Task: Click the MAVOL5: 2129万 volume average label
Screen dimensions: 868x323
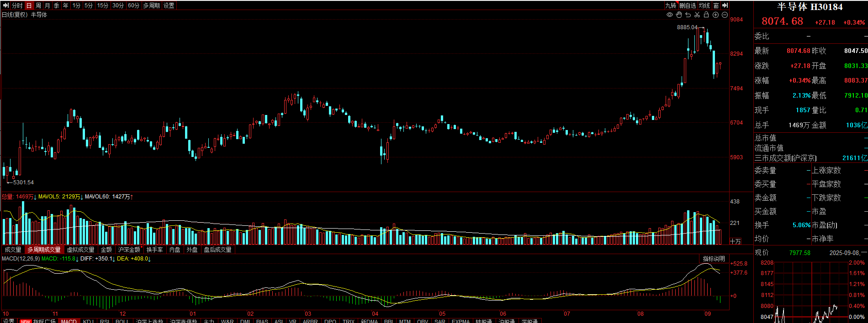Action: point(59,197)
